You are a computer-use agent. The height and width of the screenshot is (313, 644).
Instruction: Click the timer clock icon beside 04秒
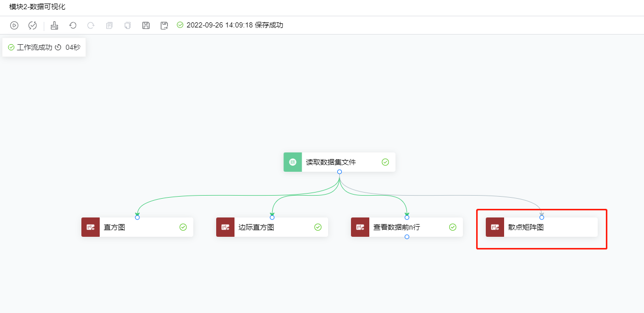[x=58, y=47]
